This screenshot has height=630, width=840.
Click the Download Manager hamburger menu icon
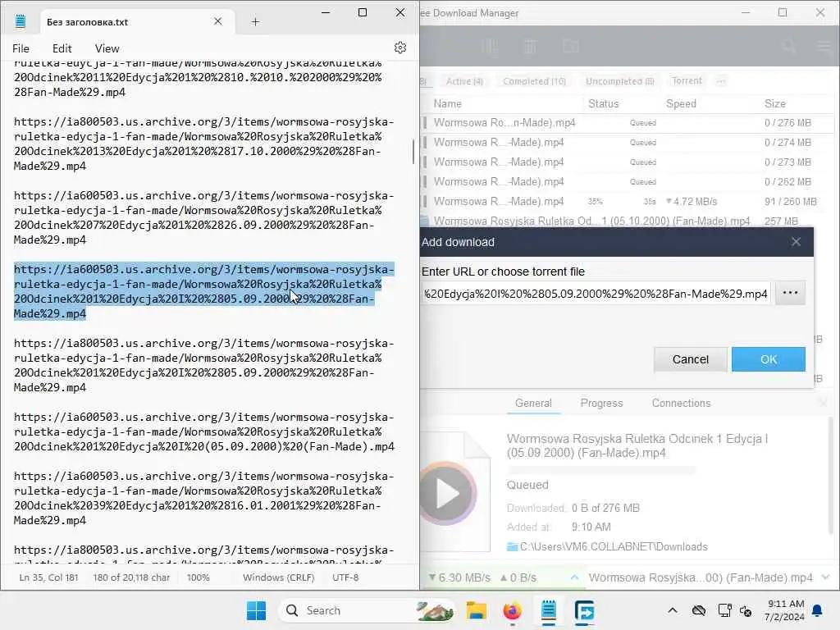coord(825,46)
